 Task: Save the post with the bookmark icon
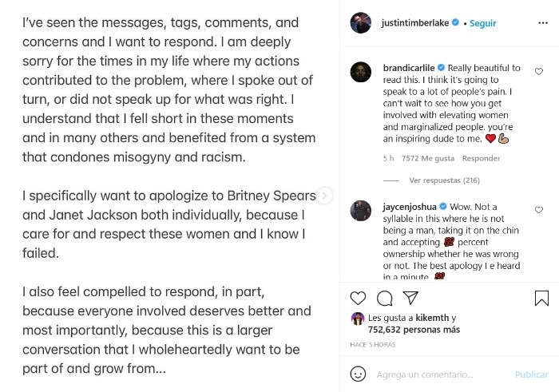tap(541, 299)
